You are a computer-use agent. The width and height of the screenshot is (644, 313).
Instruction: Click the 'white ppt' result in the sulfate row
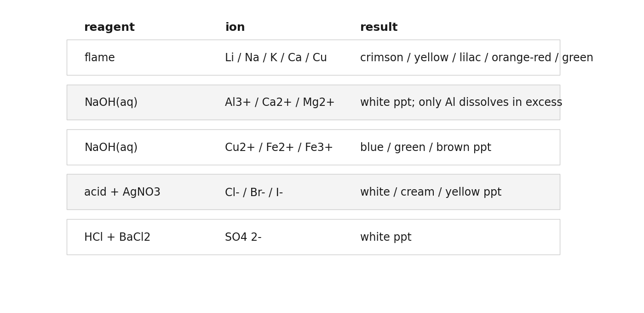coord(386,237)
